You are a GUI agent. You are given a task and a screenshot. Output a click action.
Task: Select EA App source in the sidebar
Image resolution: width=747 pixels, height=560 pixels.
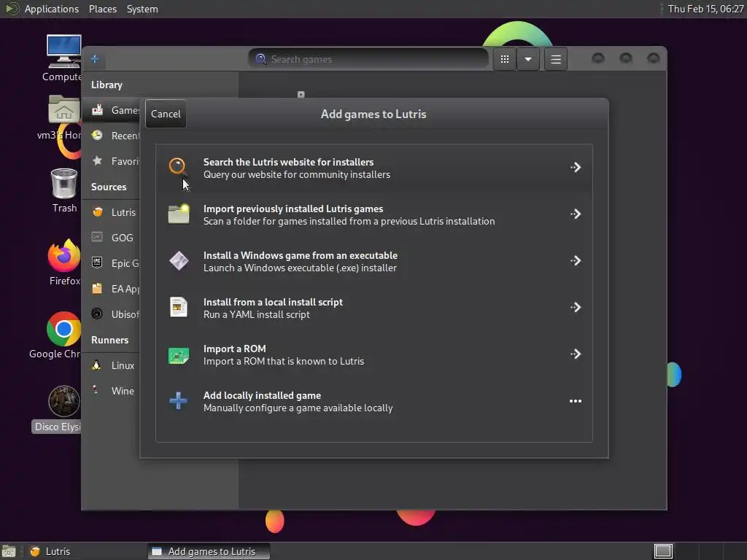pyautogui.click(x=111, y=289)
